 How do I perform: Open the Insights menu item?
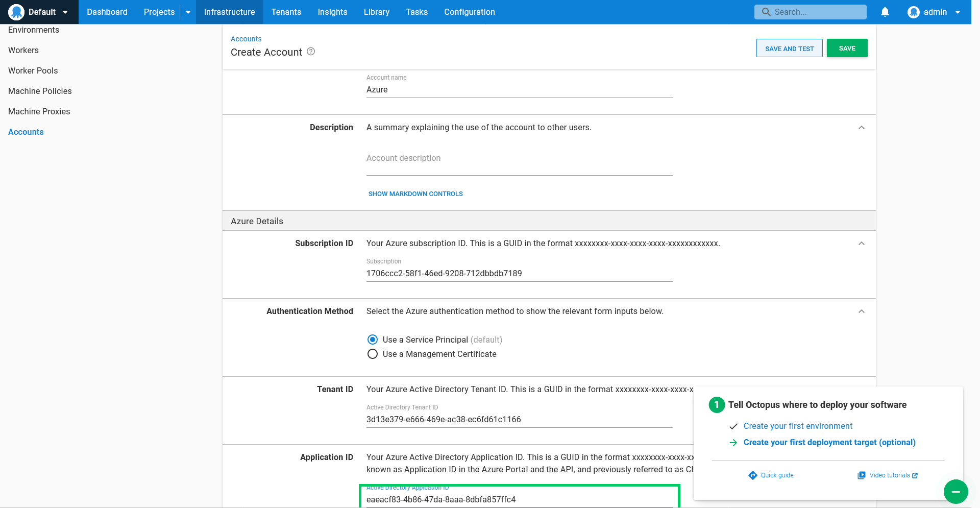332,12
